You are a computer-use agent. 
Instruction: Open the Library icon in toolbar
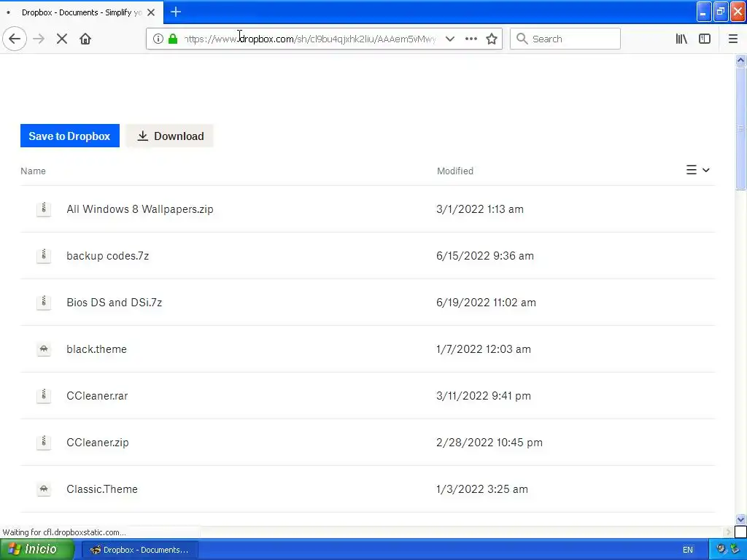point(681,39)
